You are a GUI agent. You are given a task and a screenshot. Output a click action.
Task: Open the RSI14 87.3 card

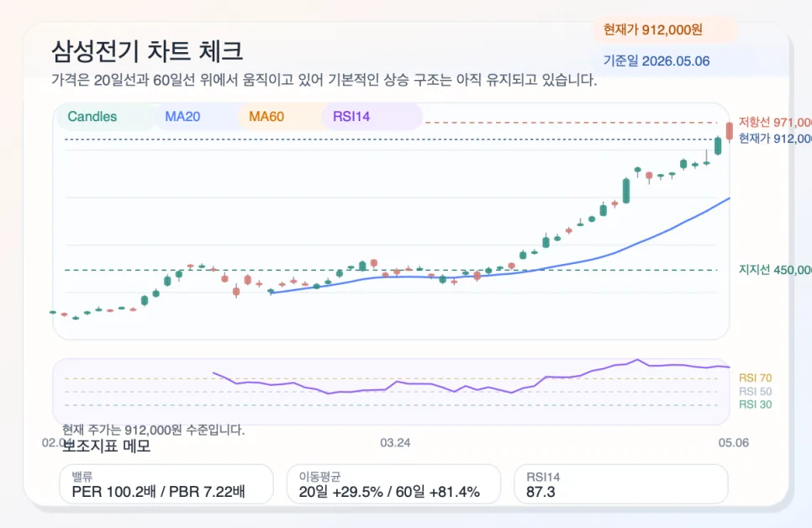click(x=621, y=484)
